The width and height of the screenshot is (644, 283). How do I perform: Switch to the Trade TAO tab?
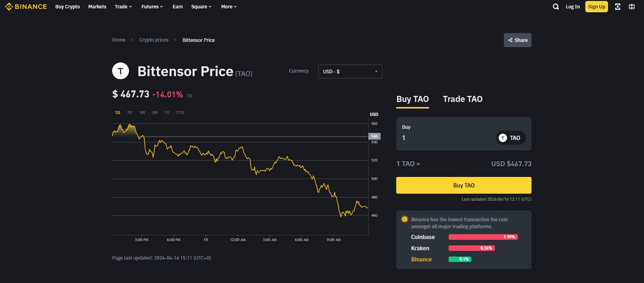[x=462, y=99]
